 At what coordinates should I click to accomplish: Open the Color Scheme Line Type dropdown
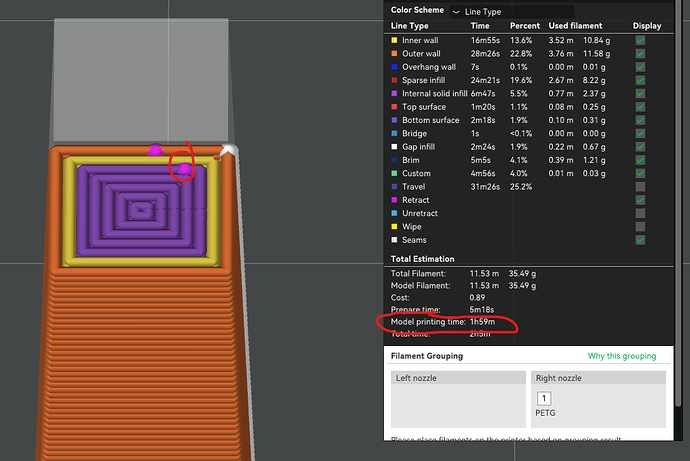click(x=512, y=12)
